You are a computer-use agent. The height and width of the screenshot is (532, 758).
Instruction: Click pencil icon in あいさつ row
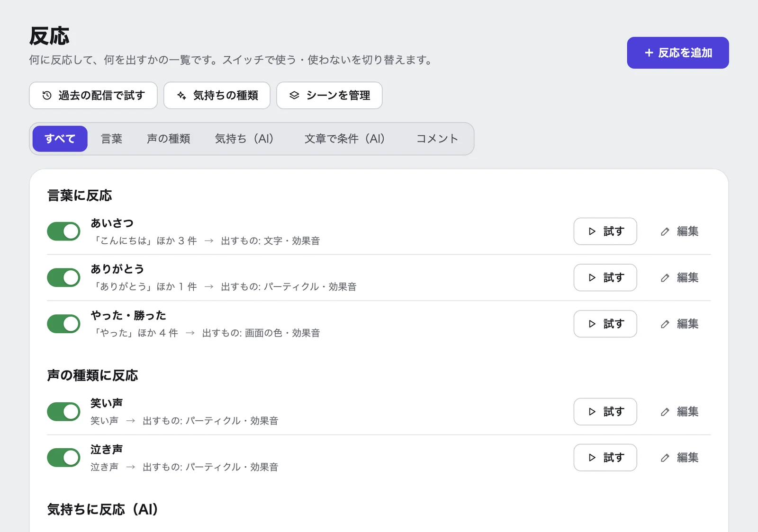point(665,231)
